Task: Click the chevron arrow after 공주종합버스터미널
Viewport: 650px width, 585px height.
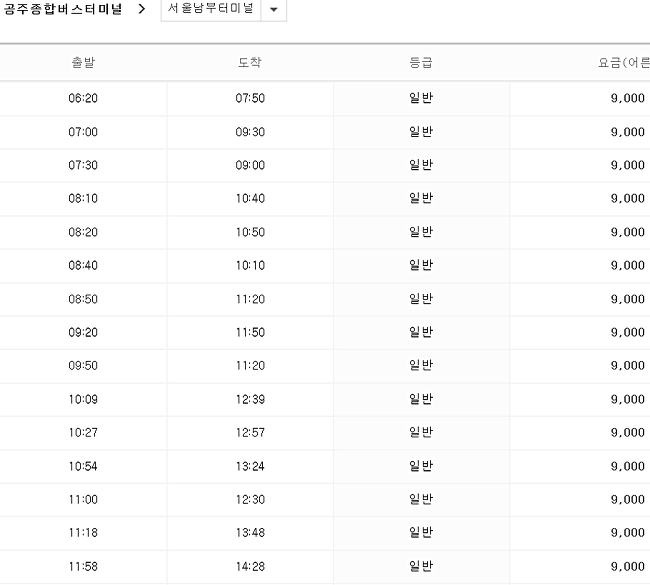Action: tap(142, 9)
